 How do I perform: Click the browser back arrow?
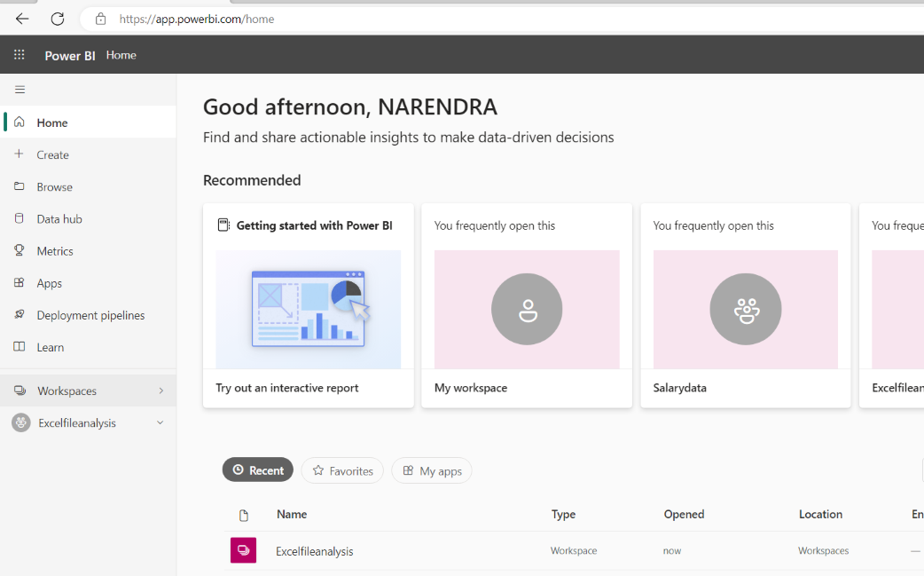click(22, 19)
